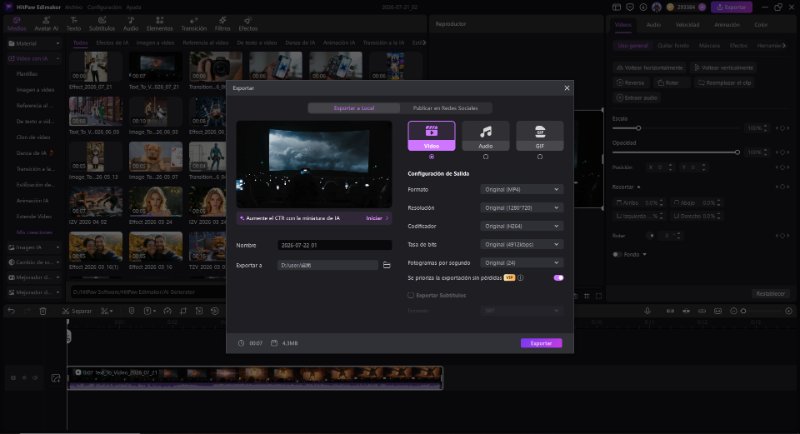This screenshot has height=434, width=800.
Task: Switch to Exportar a local tab
Action: click(354, 108)
